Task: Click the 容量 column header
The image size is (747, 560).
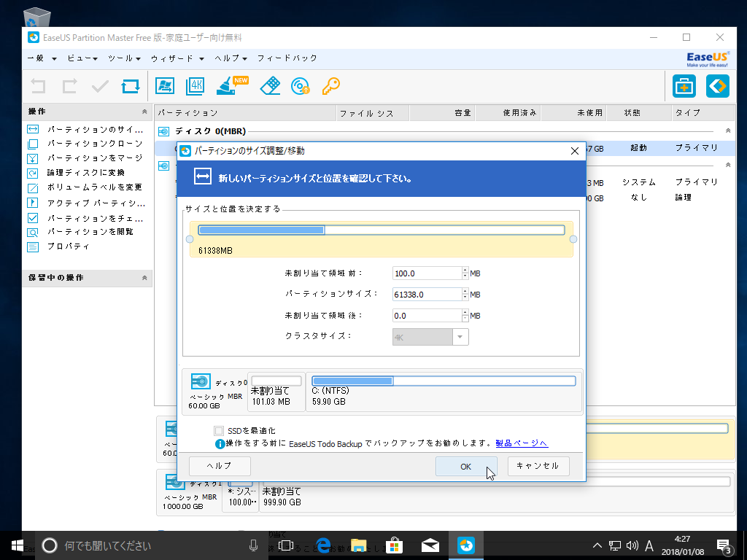Action: [441, 113]
